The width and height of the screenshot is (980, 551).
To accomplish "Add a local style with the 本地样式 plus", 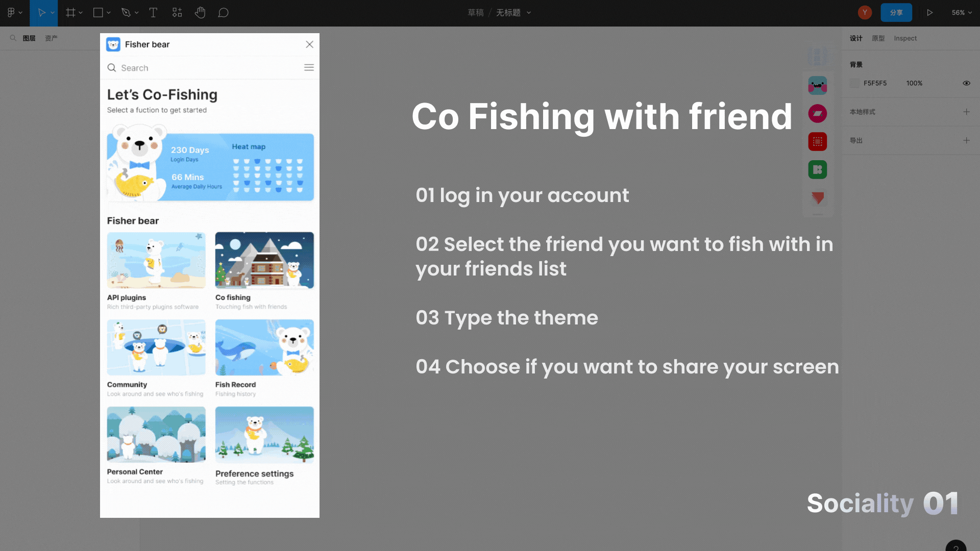I will click(967, 112).
